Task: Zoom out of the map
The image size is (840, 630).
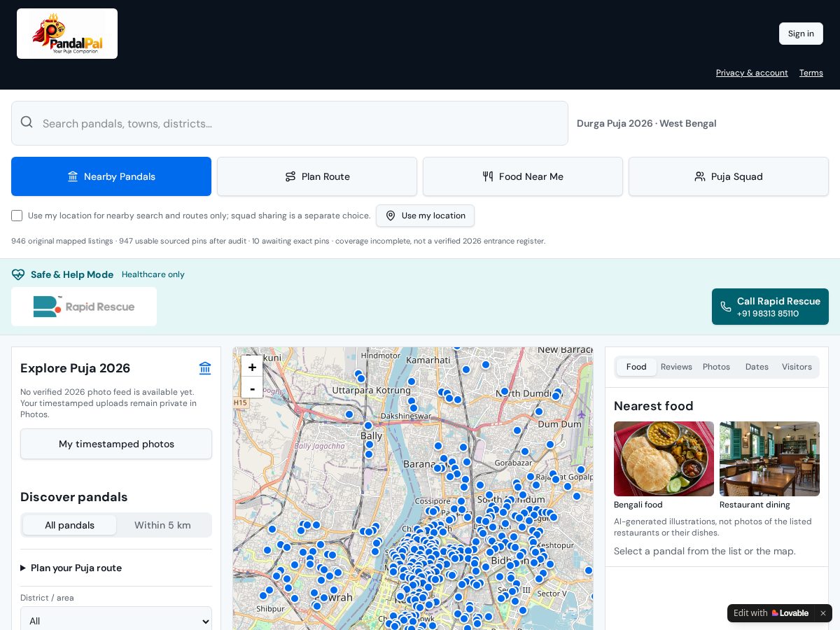Action: 252,387
